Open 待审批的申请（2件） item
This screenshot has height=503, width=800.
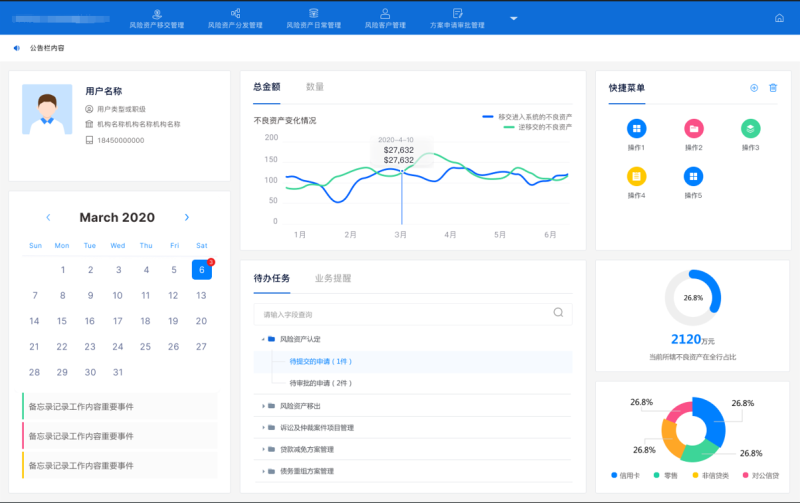coord(320,383)
